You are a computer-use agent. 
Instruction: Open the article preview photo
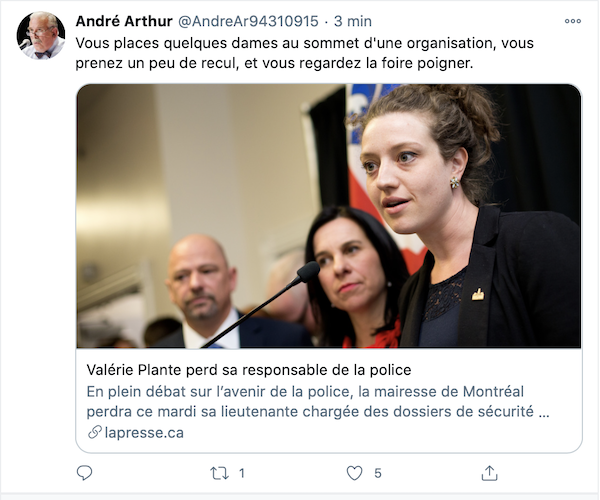[329, 216]
